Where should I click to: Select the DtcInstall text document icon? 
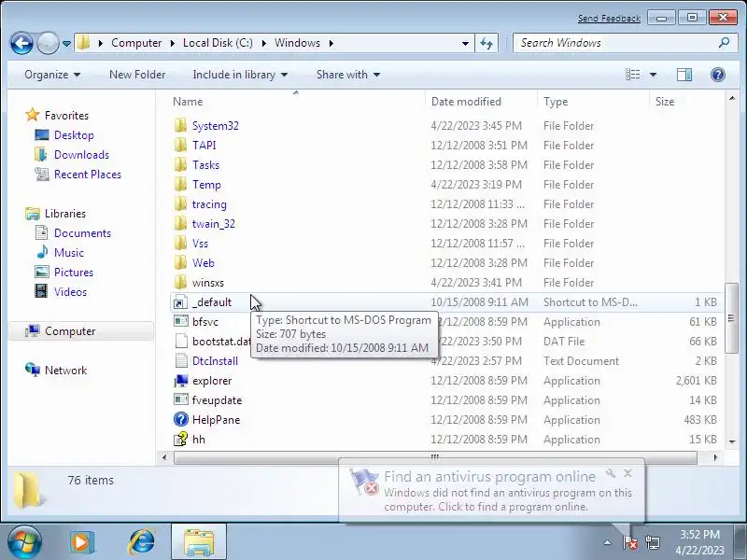[180, 361]
